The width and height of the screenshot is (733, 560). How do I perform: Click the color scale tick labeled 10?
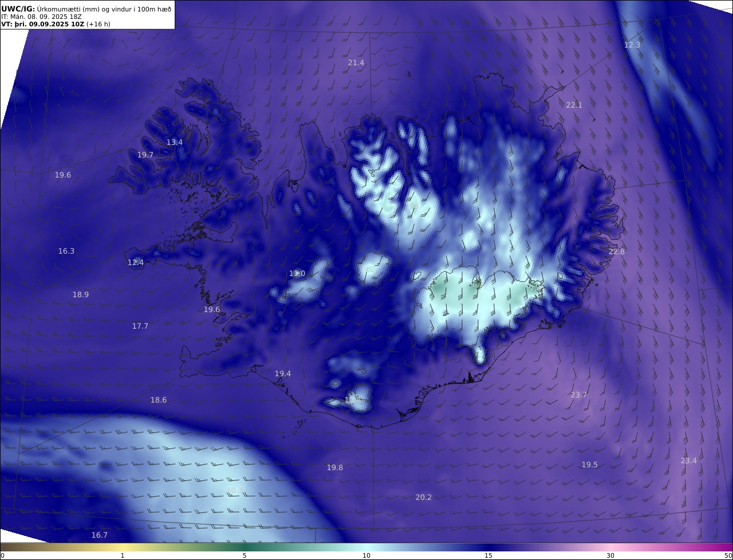pyautogui.click(x=366, y=555)
